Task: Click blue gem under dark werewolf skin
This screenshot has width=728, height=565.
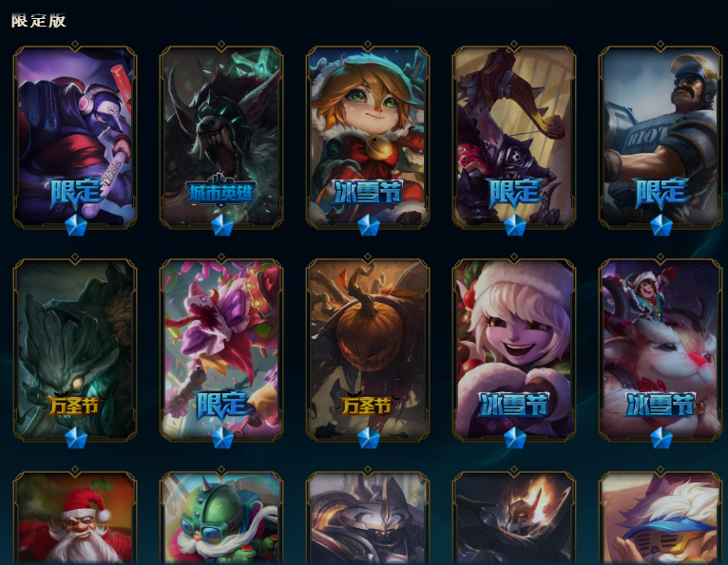Action: 222,225
